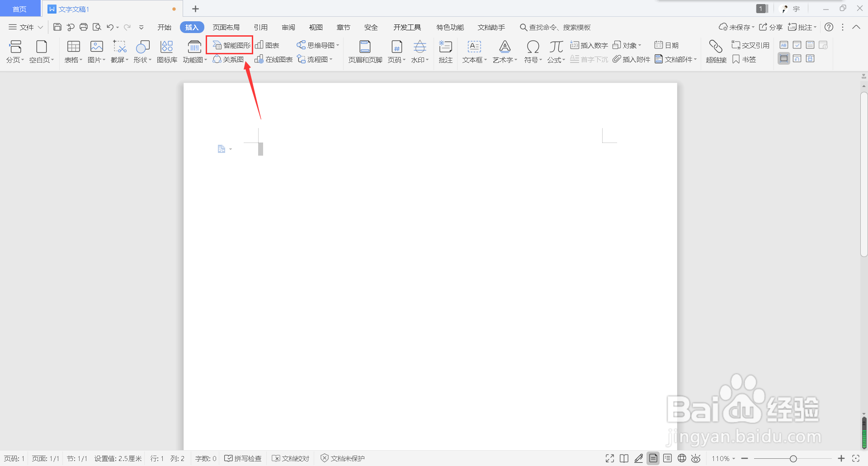Click 文档校对 document proofreading

pyautogui.click(x=291, y=458)
